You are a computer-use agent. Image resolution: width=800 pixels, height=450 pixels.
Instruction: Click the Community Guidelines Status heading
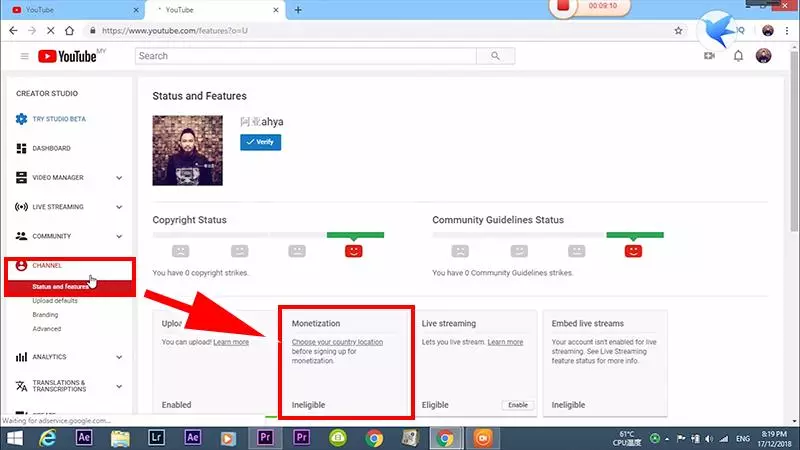coord(498,220)
